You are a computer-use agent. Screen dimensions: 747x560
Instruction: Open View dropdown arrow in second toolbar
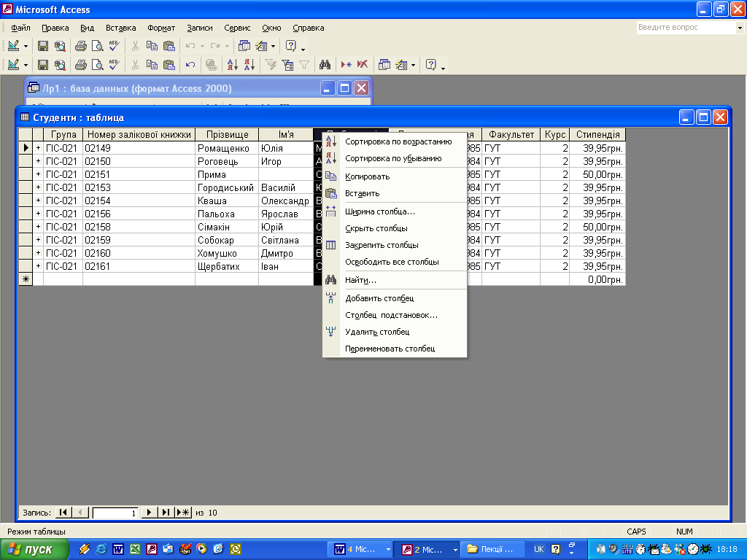pos(26,65)
